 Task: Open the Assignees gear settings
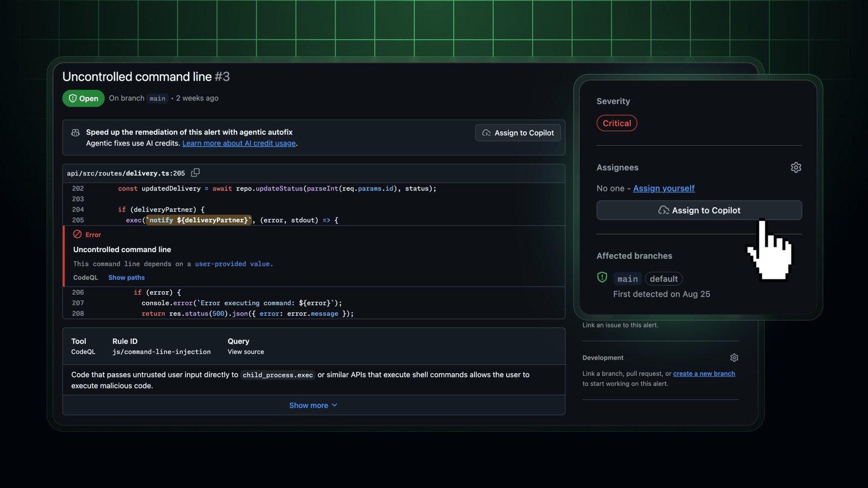point(796,168)
